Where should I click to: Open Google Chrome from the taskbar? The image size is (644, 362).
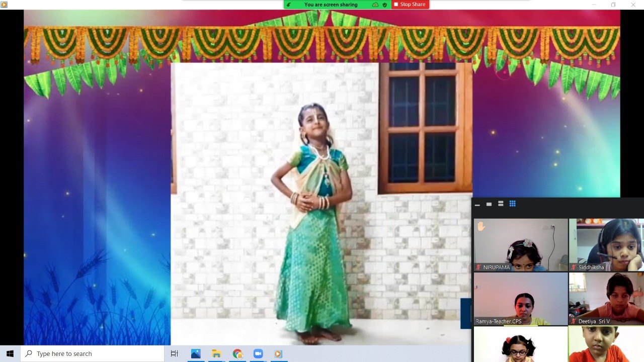[237, 354]
